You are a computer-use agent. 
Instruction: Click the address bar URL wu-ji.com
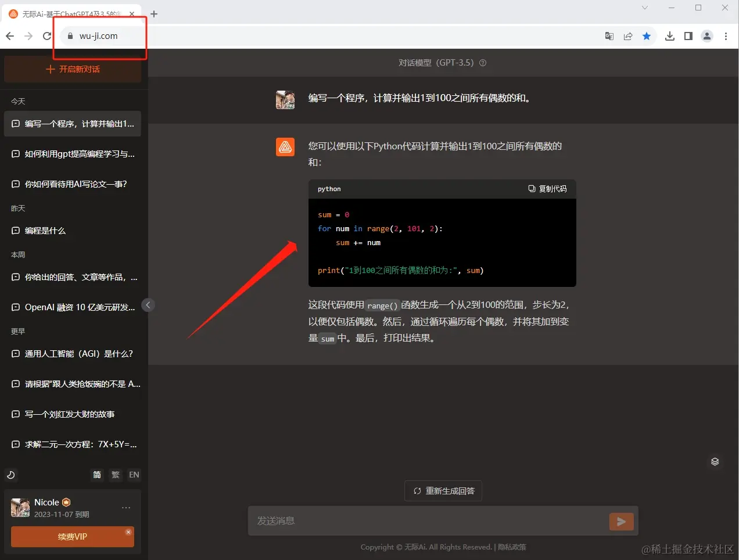(x=98, y=36)
